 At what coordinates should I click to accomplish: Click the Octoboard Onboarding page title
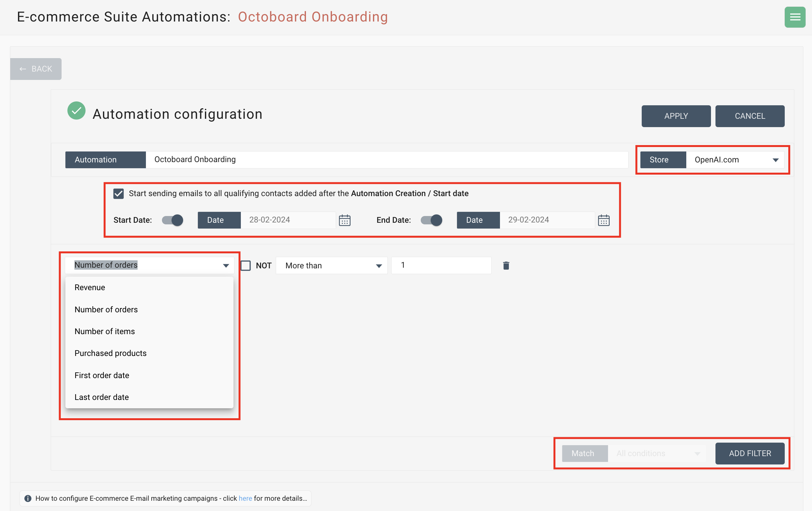tap(313, 17)
